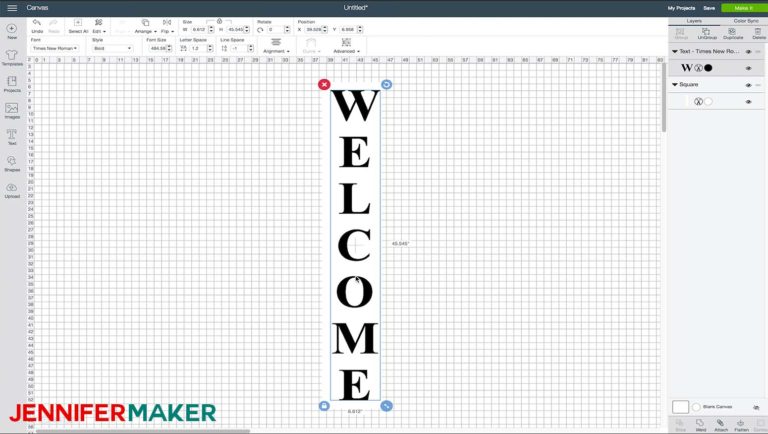Viewport: 768px width, 434px height.
Task: Click Duplicate in the Layers panel
Action: click(x=733, y=34)
